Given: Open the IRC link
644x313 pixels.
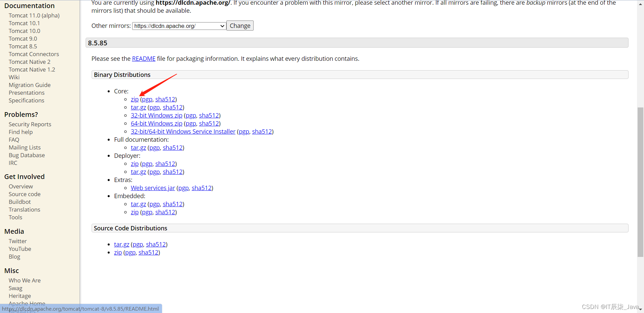Looking at the screenshot, I should [x=13, y=163].
